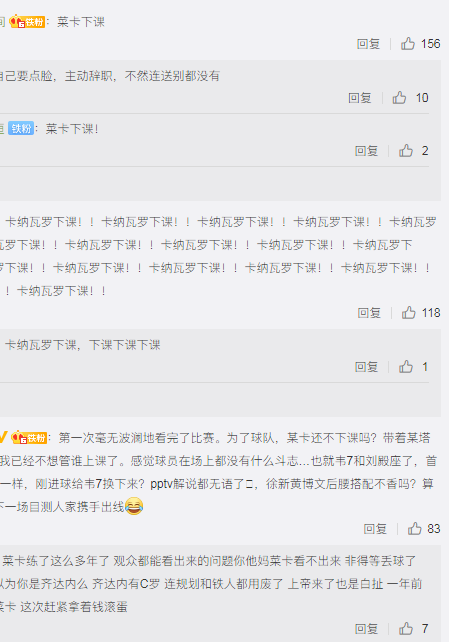Reply to the 菜卡下课! comment with 2 likes
The width and height of the screenshot is (449, 642).
click(366, 151)
